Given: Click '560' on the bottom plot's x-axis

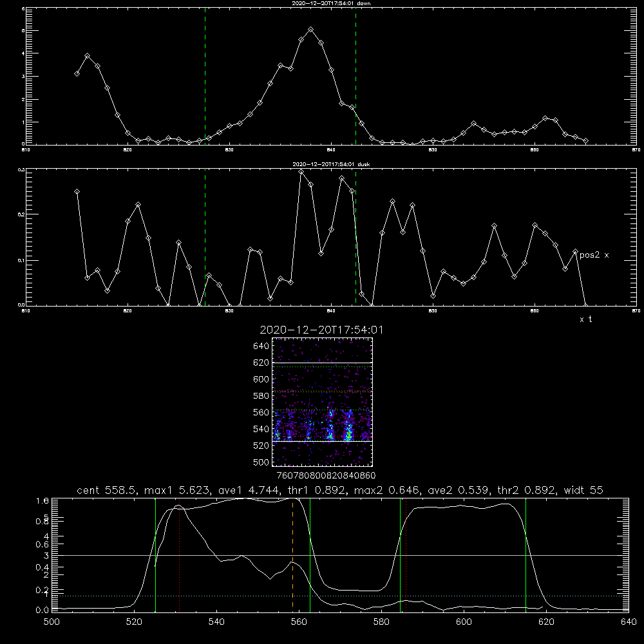Looking at the screenshot, I should tap(299, 622).
